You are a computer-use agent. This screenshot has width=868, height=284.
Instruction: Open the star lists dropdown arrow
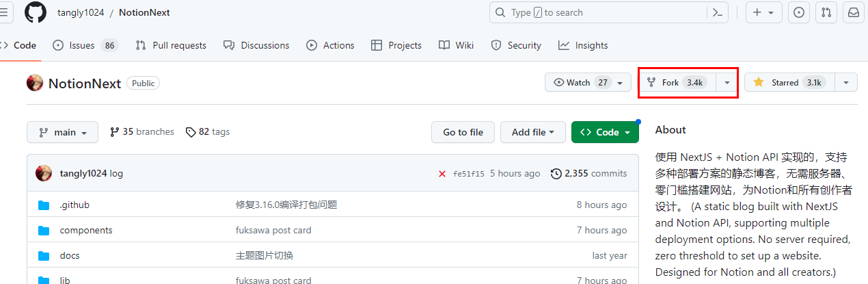[x=846, y=83]
